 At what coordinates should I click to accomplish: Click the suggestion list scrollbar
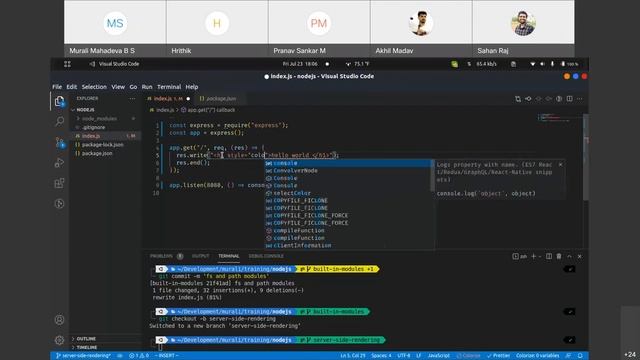click(x=432, y=176)
